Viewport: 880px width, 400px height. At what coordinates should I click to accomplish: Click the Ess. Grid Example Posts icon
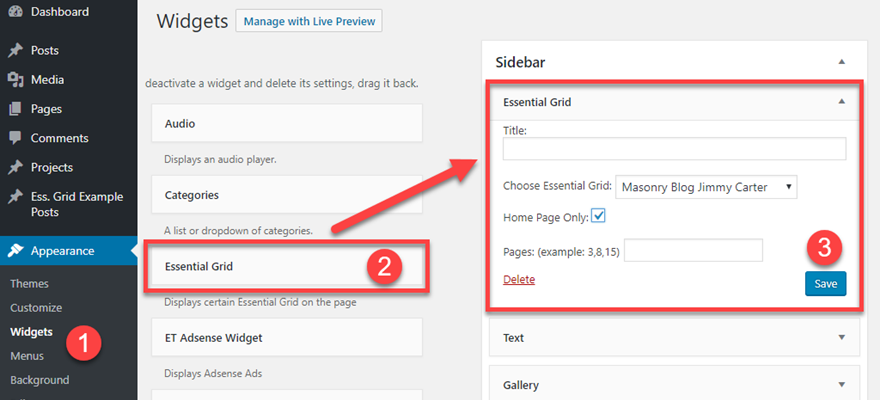(x=15, y=197)
